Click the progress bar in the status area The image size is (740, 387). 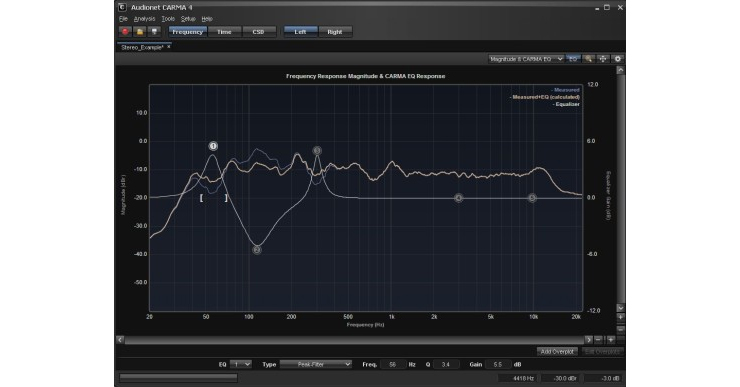pyautogui.click(x=178, y=378)
